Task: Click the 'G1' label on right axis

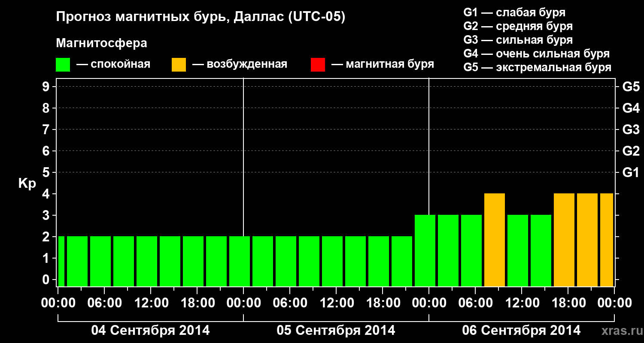Action: click(x=631, y=172)
